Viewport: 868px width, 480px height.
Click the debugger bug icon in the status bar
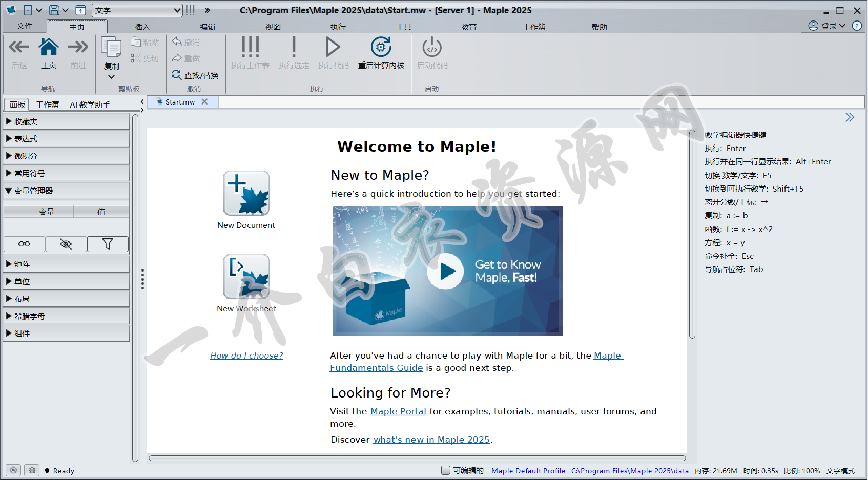pyautogui.click(x=32, y=470)
